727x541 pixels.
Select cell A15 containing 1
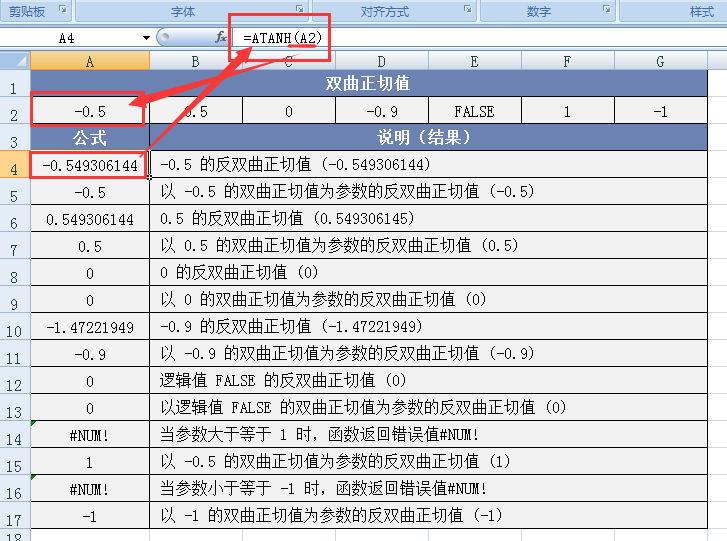coord(90,462)
